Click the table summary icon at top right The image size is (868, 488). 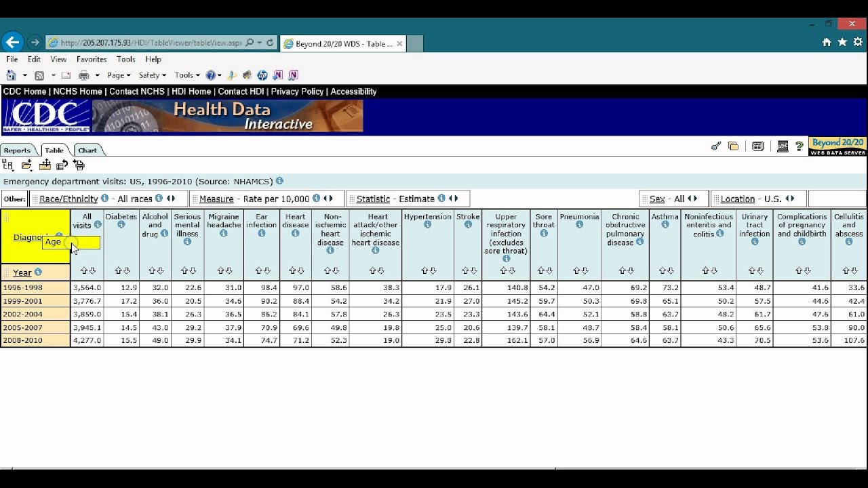(x=758, y=146)
